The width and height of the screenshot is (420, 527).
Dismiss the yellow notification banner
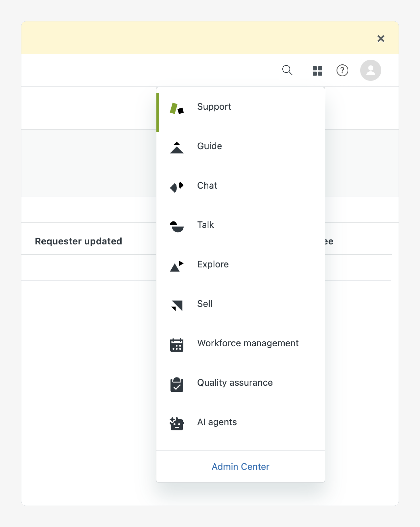[x=381, y=39]
